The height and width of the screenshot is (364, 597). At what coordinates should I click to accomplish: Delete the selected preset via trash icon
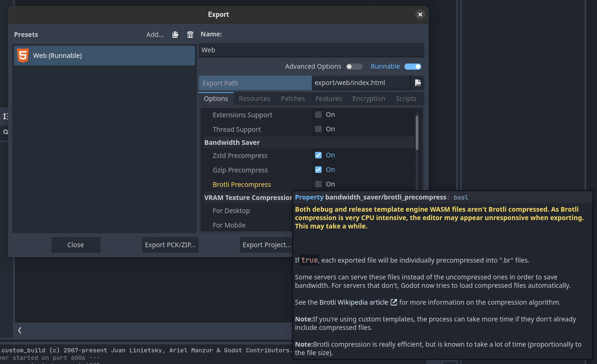190,35
